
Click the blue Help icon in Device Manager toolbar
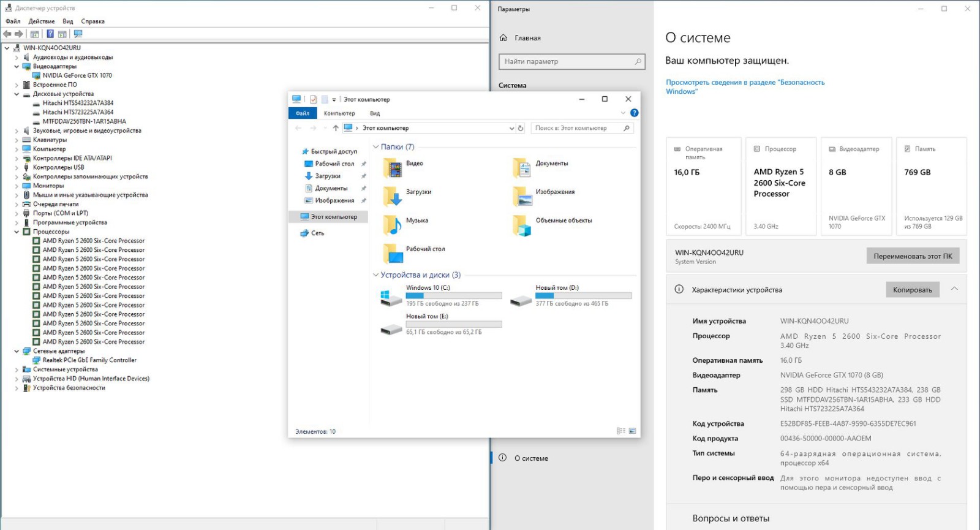point(50,34)
